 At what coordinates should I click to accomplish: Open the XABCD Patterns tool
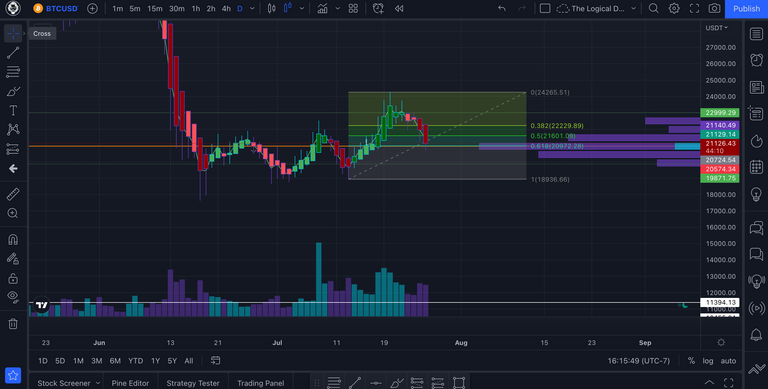pos(13,130)
